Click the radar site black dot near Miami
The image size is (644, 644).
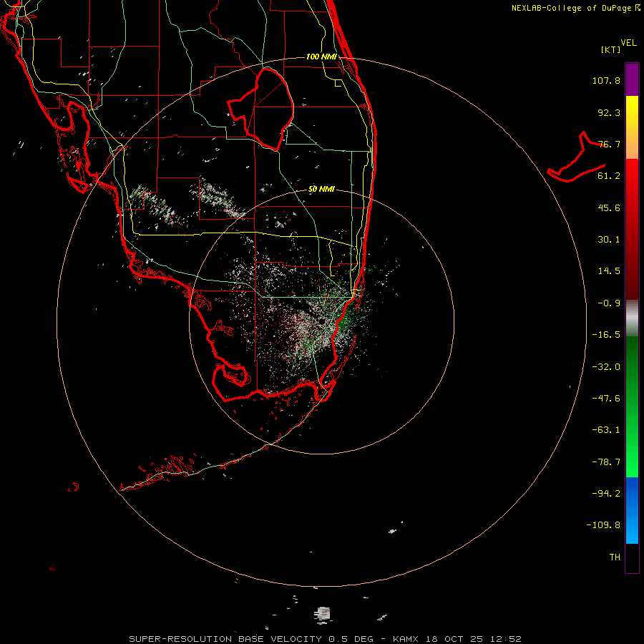[321, 321]
